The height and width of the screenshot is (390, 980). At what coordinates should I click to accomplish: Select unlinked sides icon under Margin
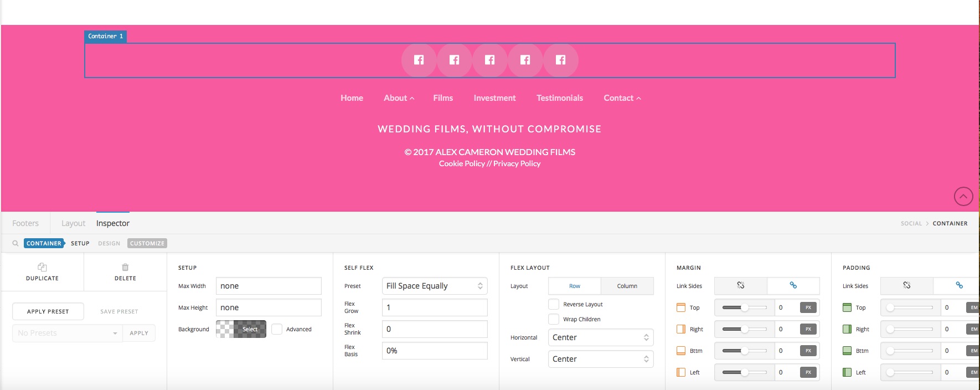coord(741,285)
